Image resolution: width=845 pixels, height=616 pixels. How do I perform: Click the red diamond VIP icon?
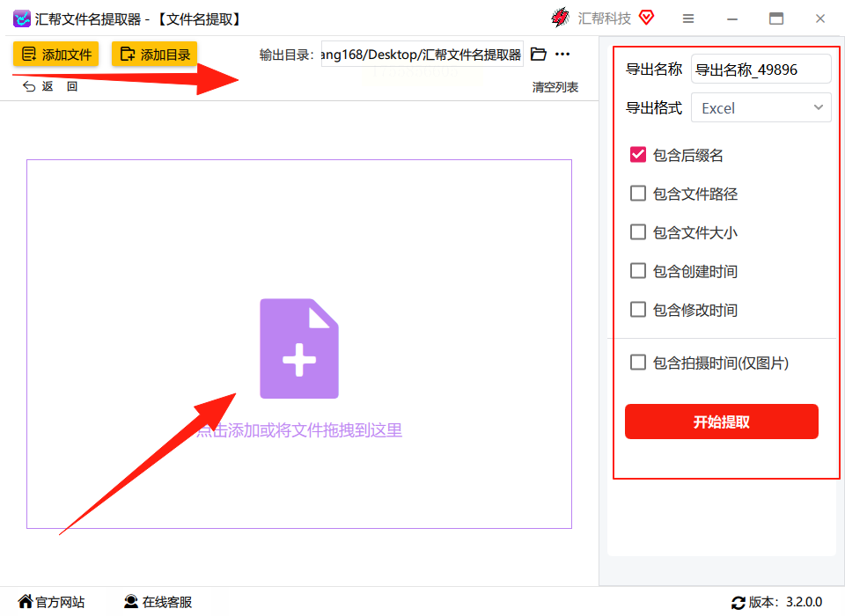(x=646, y=18)
